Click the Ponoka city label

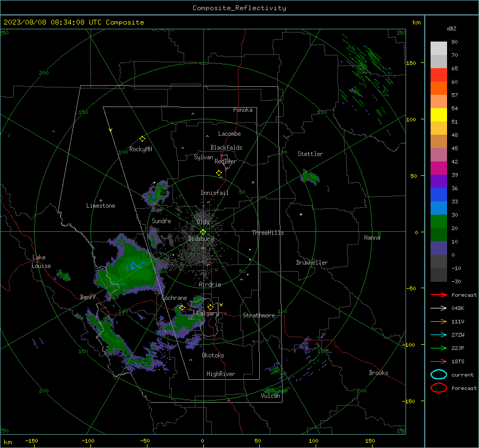243,110
